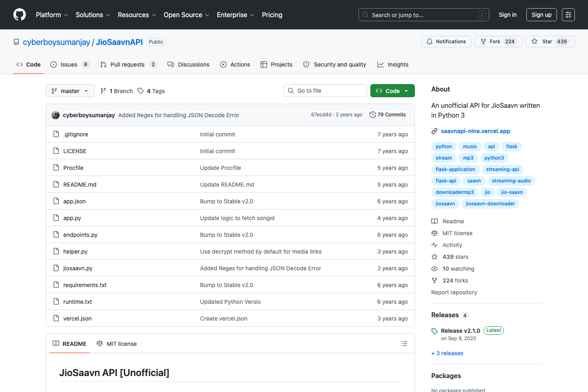Click the command palette icon in the header

(568, 15)
